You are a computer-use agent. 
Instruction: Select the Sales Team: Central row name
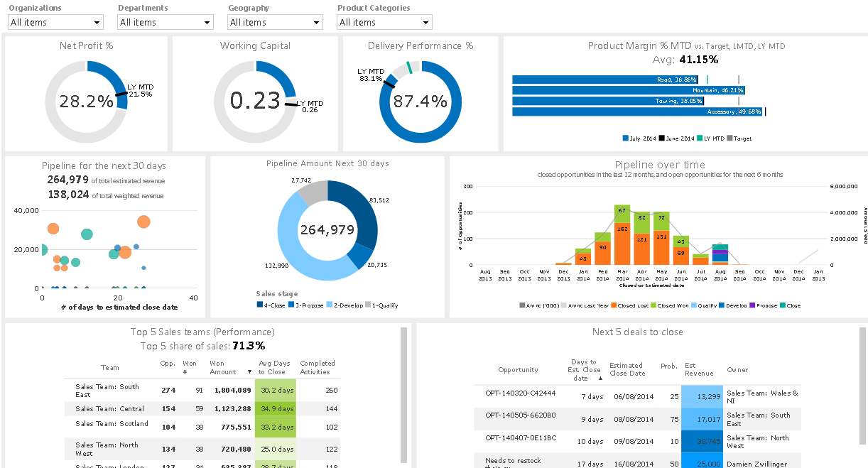[109, 409]
